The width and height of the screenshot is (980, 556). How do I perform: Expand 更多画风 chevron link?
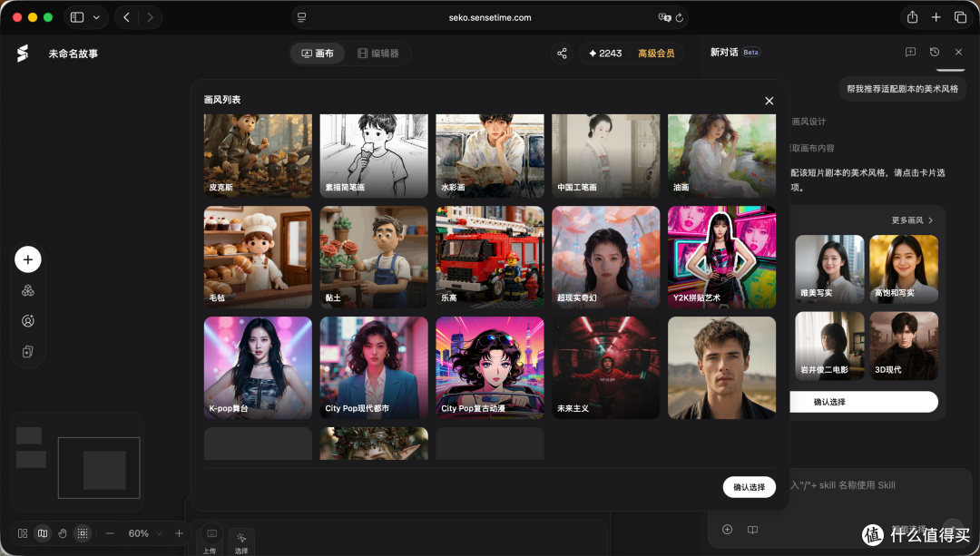coord(913,220)
